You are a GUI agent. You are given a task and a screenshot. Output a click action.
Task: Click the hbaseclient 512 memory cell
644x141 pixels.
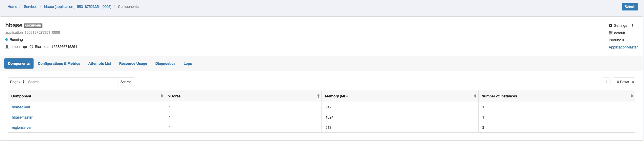point(400,107)
